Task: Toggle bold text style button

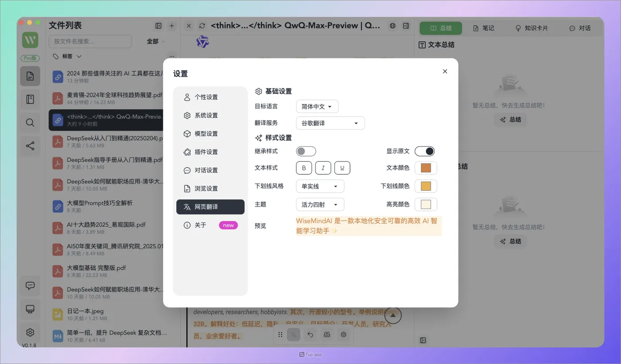Action: coord(304,168)
